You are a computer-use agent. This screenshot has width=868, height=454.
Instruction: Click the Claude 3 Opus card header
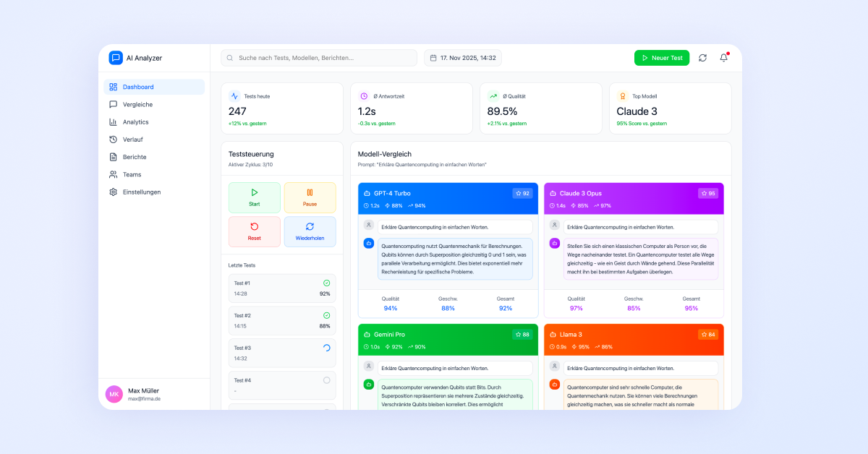634,199
